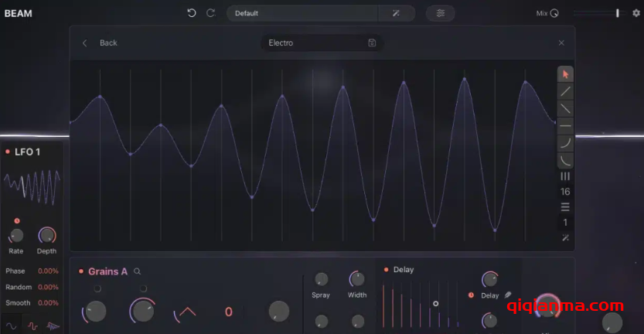
Task: Save the Electro LFO shape
Action: tap(372, 43)
